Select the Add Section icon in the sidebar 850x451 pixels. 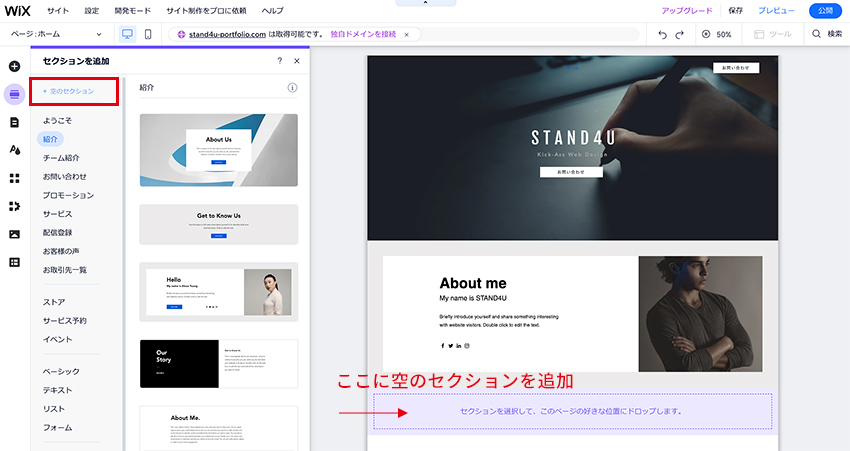click(x=15, y=94)
